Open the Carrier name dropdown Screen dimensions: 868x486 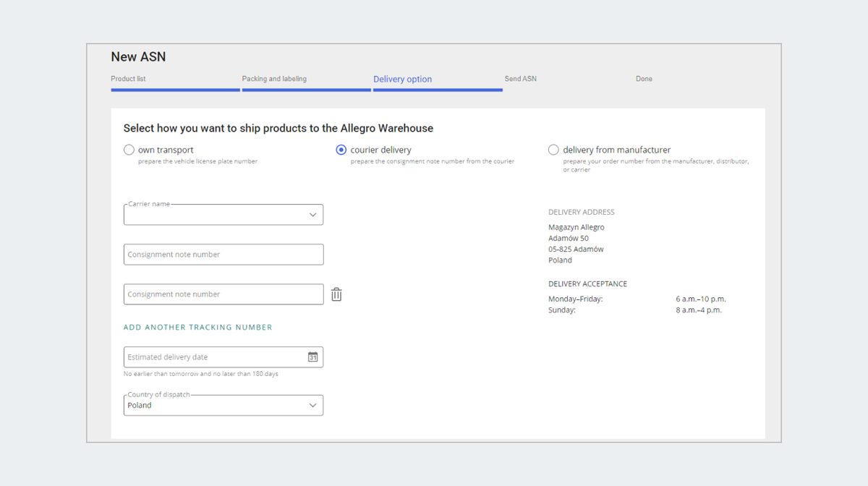[x=224, y=215]
